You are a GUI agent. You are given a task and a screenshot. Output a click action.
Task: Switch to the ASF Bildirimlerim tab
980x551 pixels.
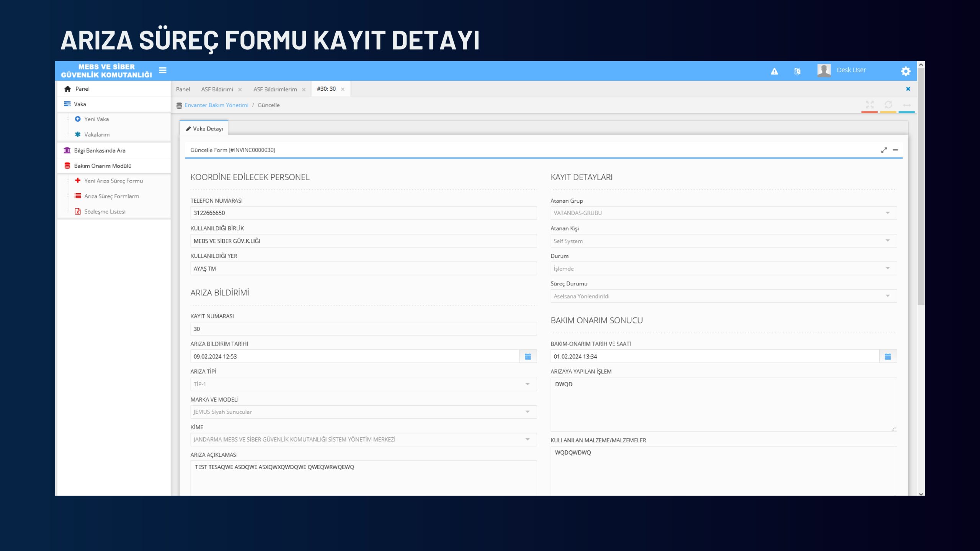[275, 89]
